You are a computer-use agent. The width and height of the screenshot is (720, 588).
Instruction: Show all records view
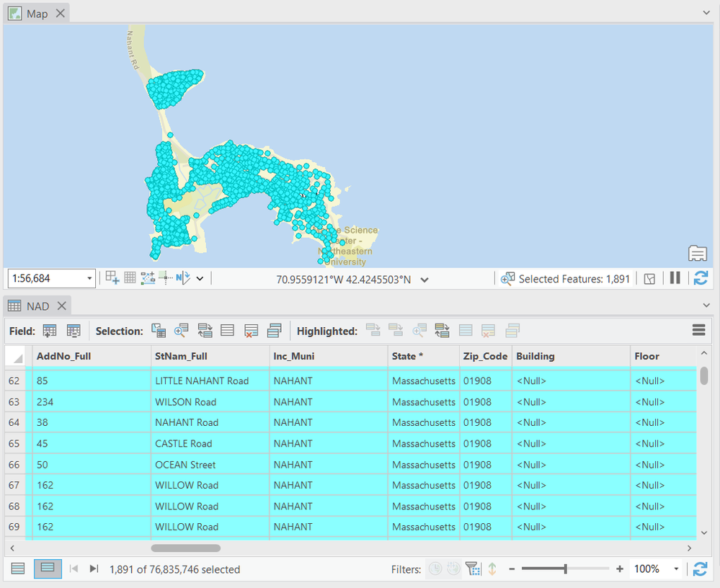pyautogui.click(x=18, y=569)
